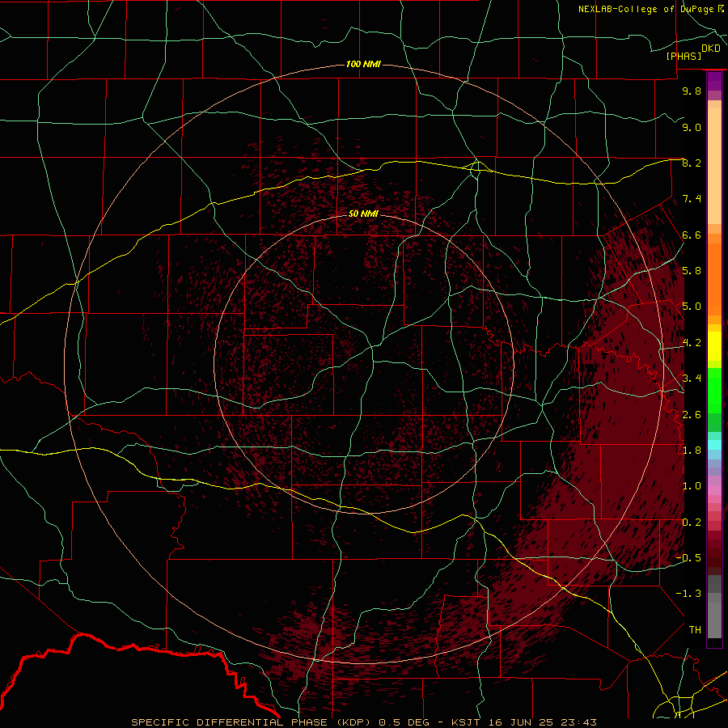Pick the pink segment of the color bar
The image size is (728, 728).
[x=714, y=490]
